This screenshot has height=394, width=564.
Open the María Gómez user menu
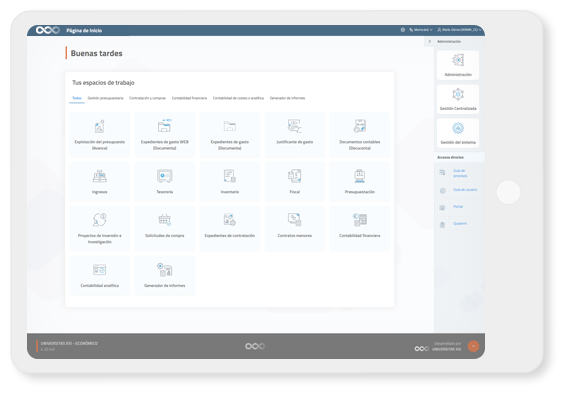click(x=459, y=30)
